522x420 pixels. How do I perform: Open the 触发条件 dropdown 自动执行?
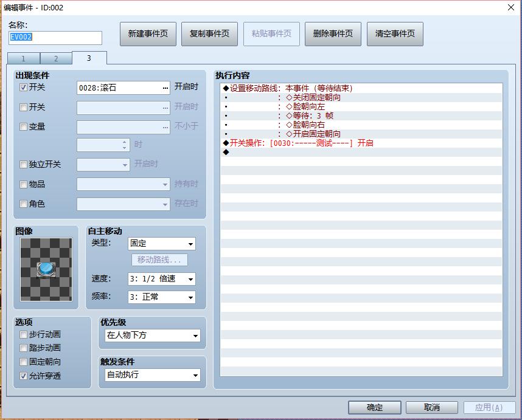[153, 375]
